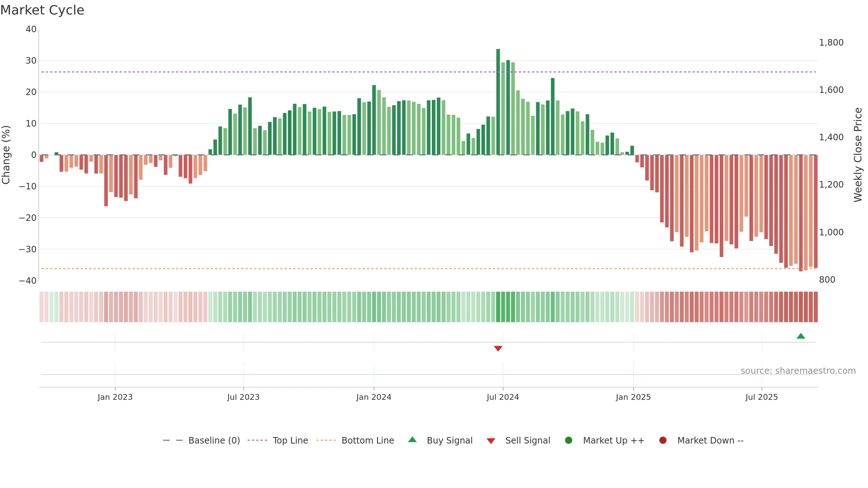Click the source: sharemaestro.com text

tap(798, 371)
